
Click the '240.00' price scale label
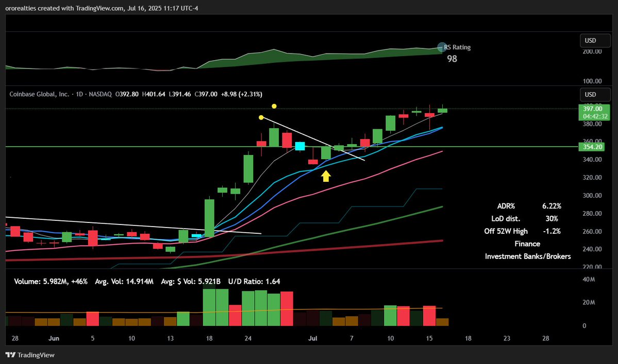point(592,249)
